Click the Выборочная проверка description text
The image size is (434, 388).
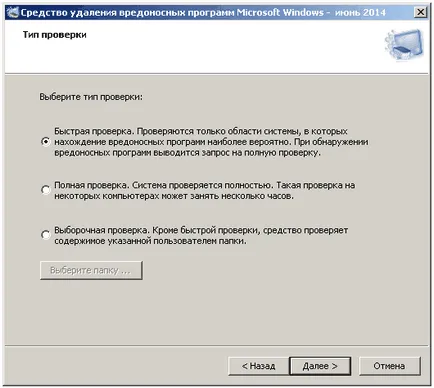(x=201, y=235)
